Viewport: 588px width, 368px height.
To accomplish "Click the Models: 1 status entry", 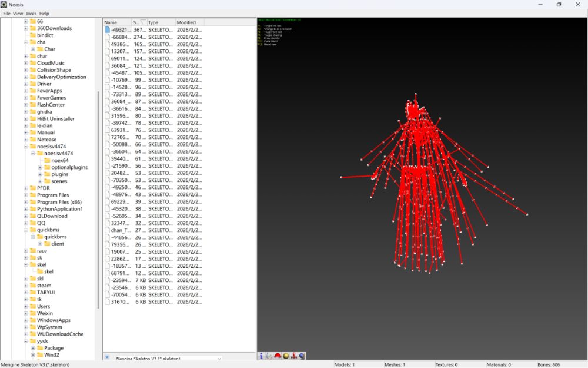I will 344,364.
